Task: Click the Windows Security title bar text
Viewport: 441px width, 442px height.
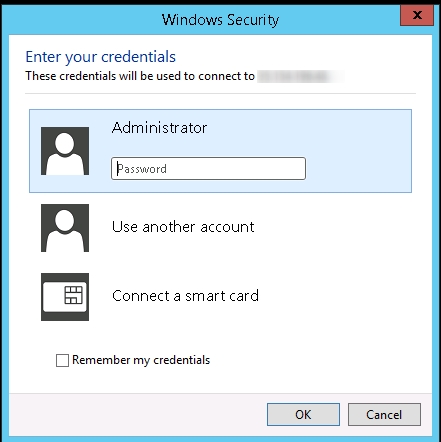Action: tap(220, 20)
